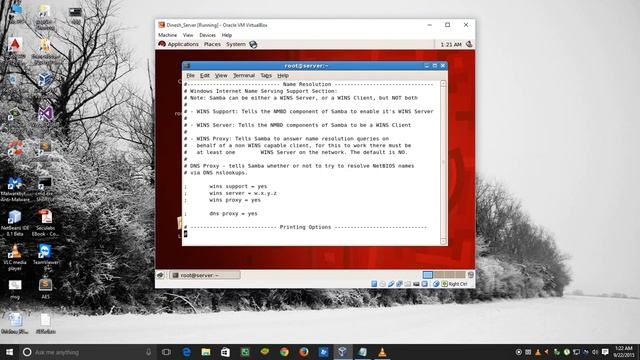The width and height of the screenshot is (640, 360).
Task: Open the msg desktop icon
Action: (x=15, y=289)
